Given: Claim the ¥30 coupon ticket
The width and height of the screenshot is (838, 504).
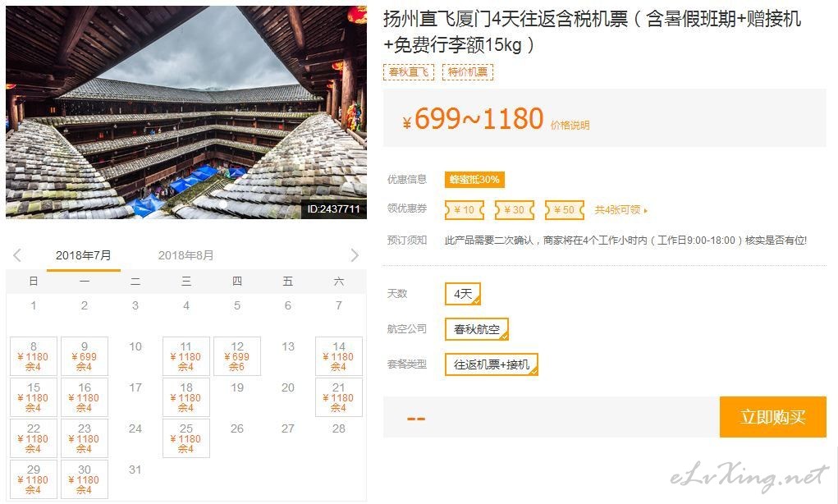Looking at the screenshot, I should point(514,210).
